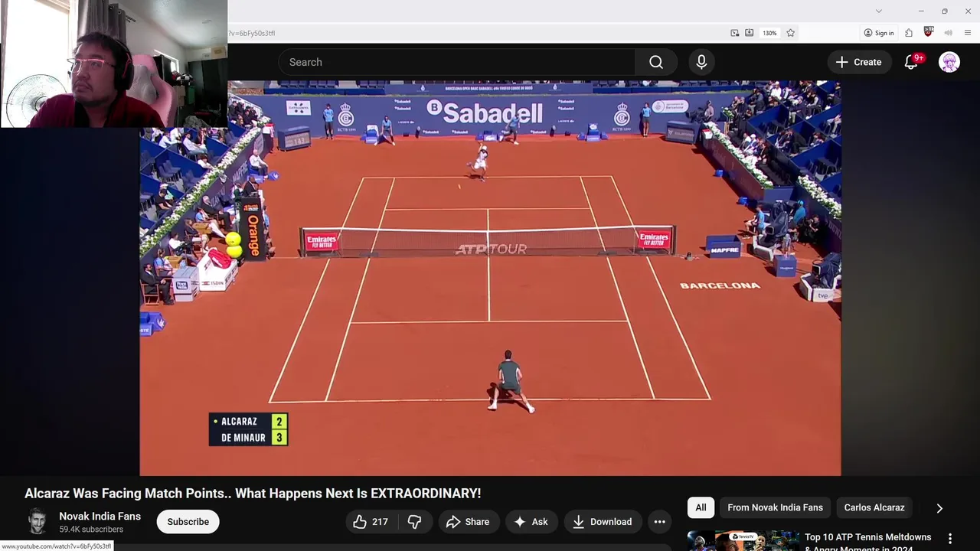Viewport: 980px width, 551px height.
Task: Open the account avatar menu
Action: click(x=949, y=62)
